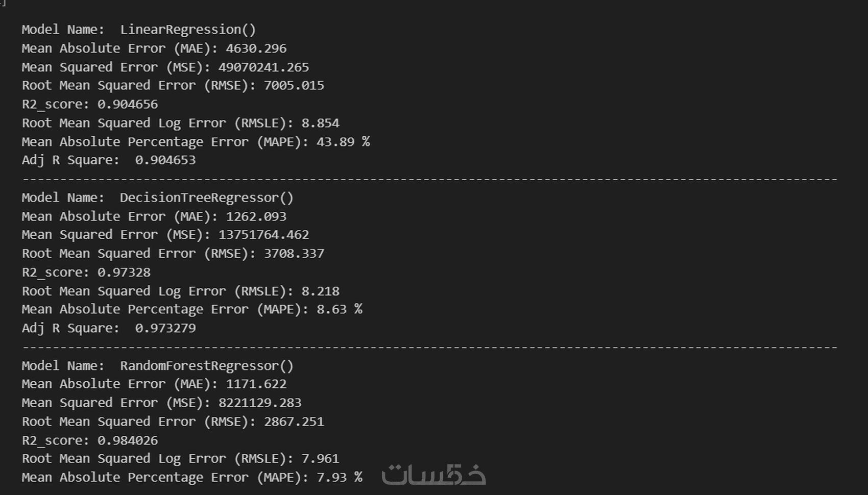Click the R2_score value 0.904656
868x495 pixels.
pos(128,104)
